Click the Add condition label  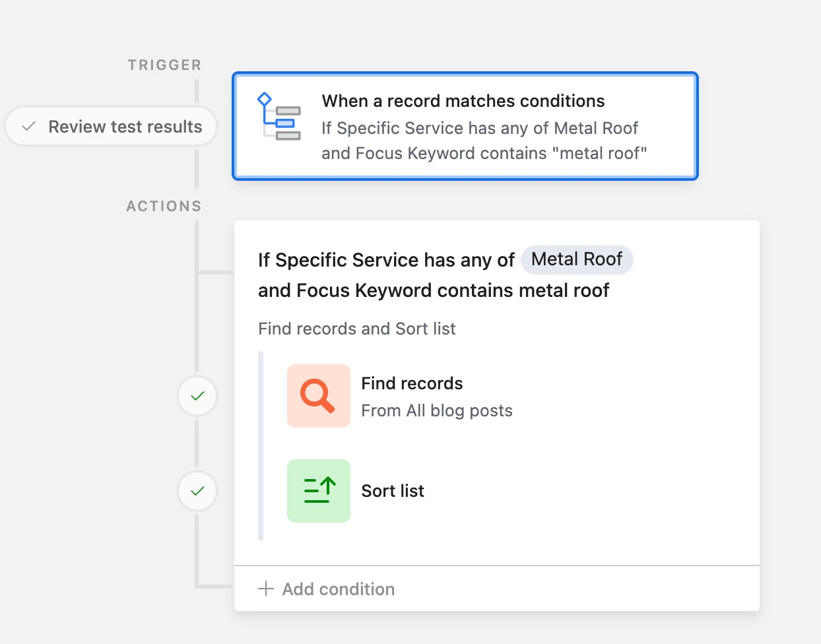coord(339,589)
